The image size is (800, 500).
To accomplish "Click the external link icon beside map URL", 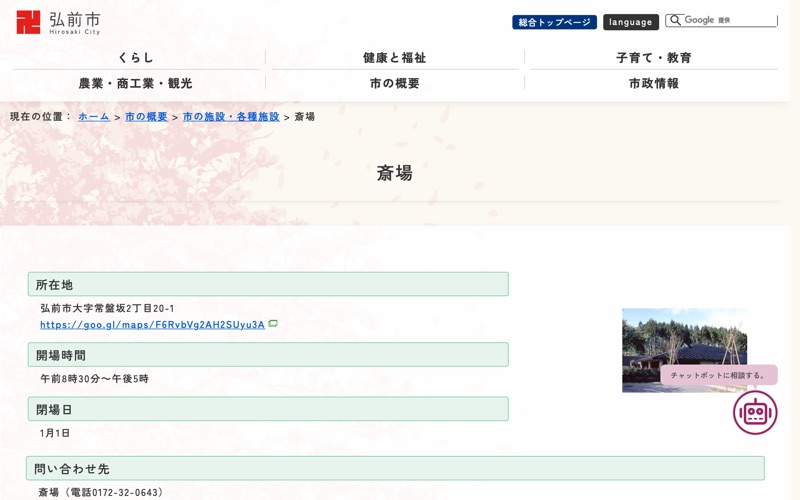I will 273,323.
